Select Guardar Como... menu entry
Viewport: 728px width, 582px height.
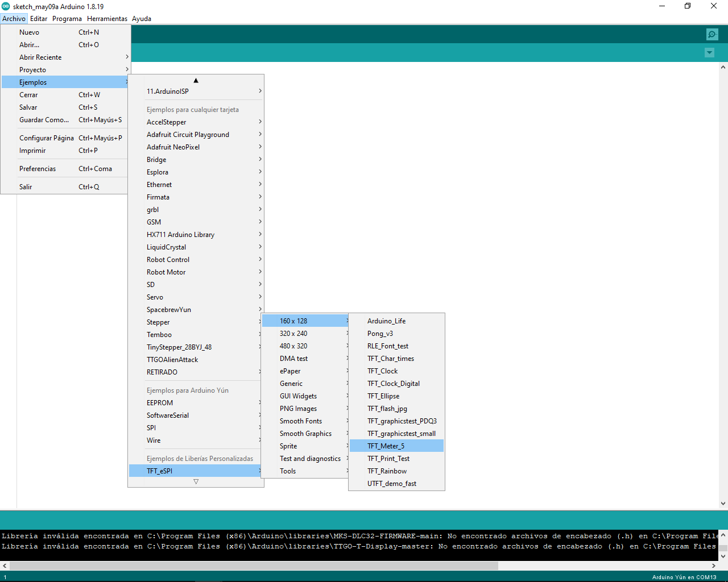tap(65, 120)
